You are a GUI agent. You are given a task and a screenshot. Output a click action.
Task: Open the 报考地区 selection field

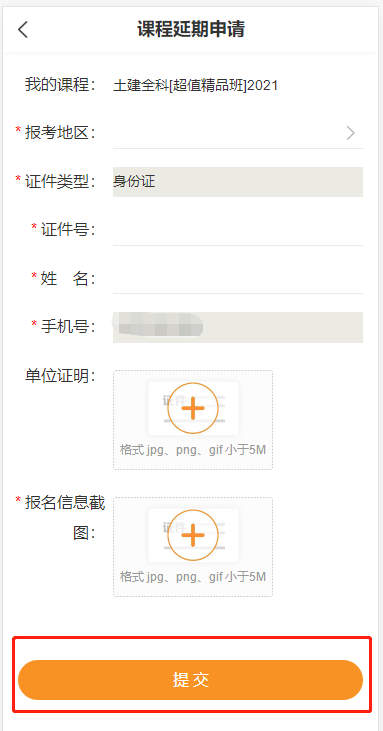click(x=238, y=133)
